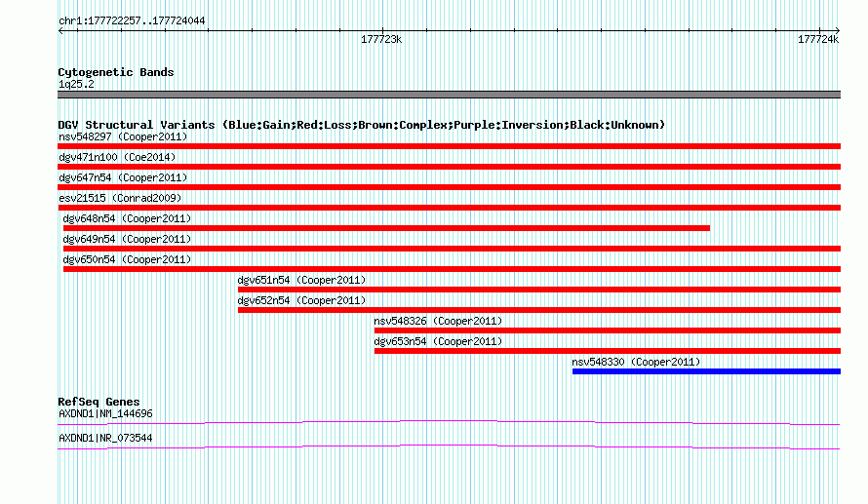Viewport: 868px width, 504px height.
Task: Select the shorter red bar under dgv648n54
Action: 386,228
